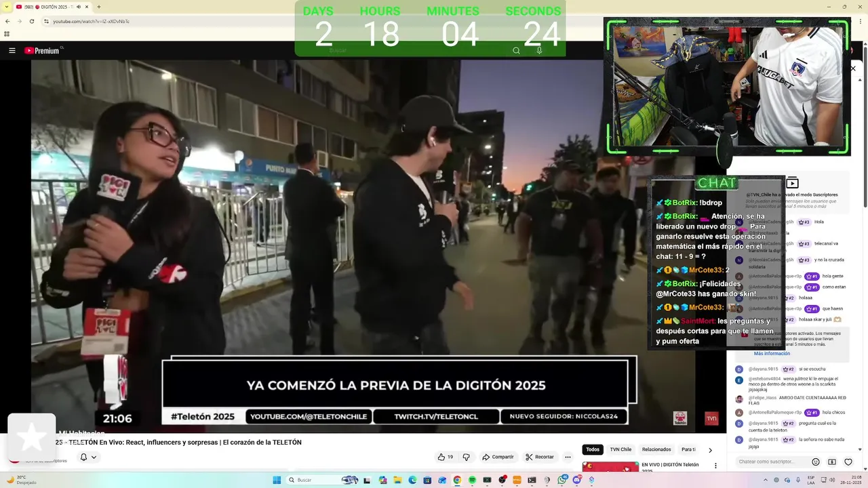Image resolution: width=868 pixels, height=488 pixels.
Task: Open the EN VIVO DIGITÓN Teletón thumbnail
Action: (610, 467)
